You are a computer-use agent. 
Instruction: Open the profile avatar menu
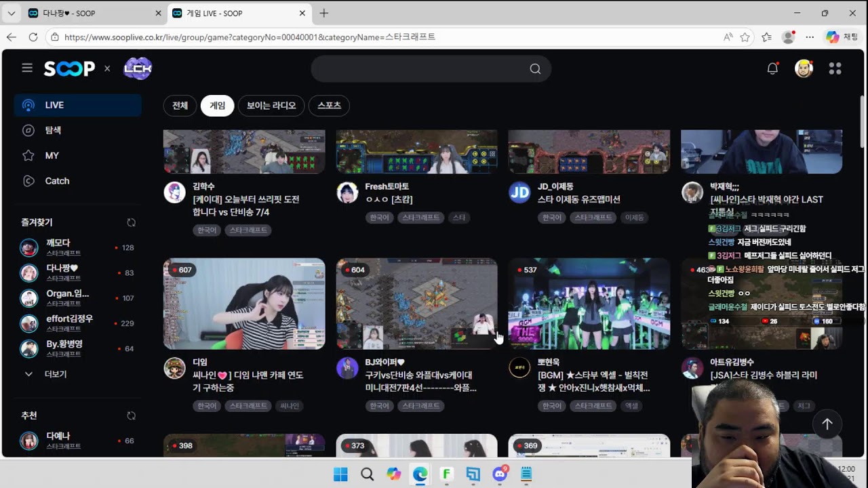click(804, 68)
